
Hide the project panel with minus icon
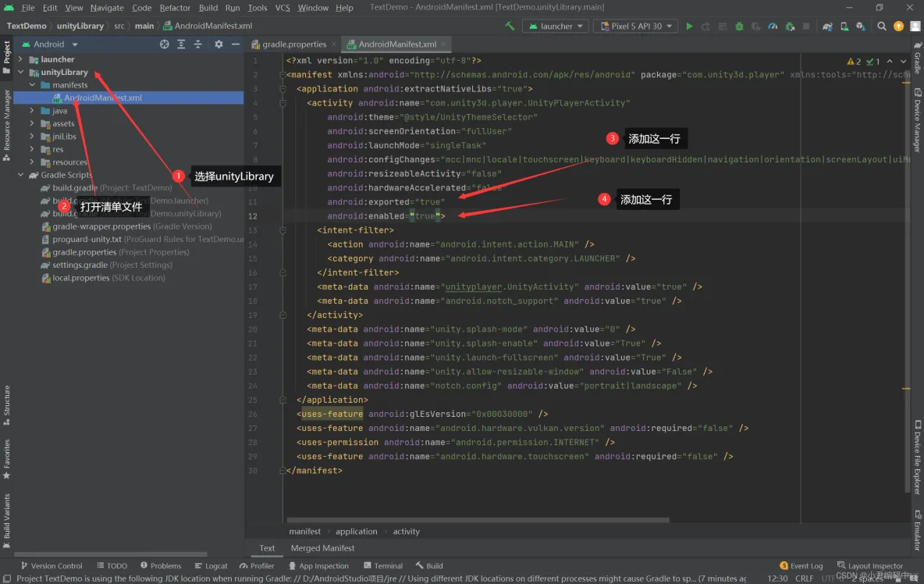(235, 45)
